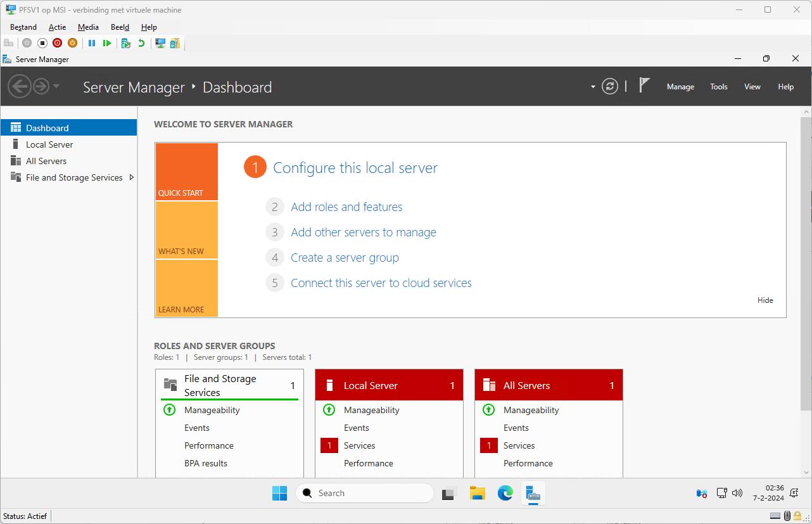Click green Manageability icon in Local Server tile
This screenshot has width=812, height=524.
[329, 410]
